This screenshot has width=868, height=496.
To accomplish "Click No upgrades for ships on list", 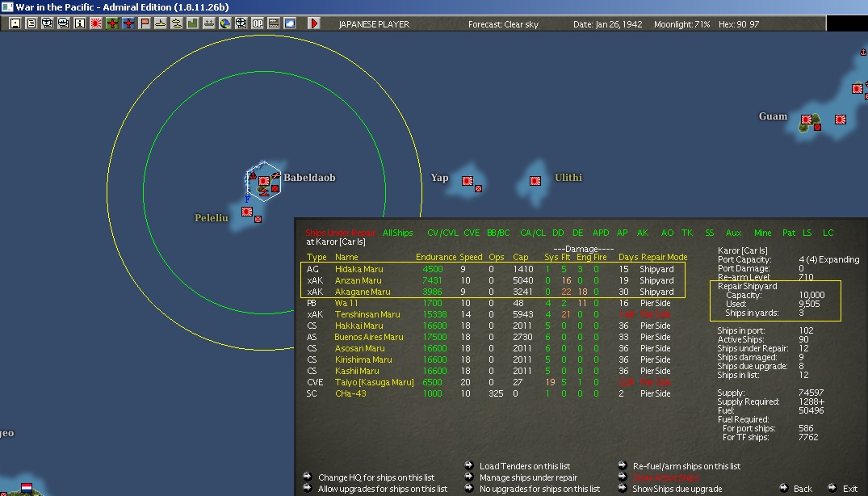I will (539, 489).
